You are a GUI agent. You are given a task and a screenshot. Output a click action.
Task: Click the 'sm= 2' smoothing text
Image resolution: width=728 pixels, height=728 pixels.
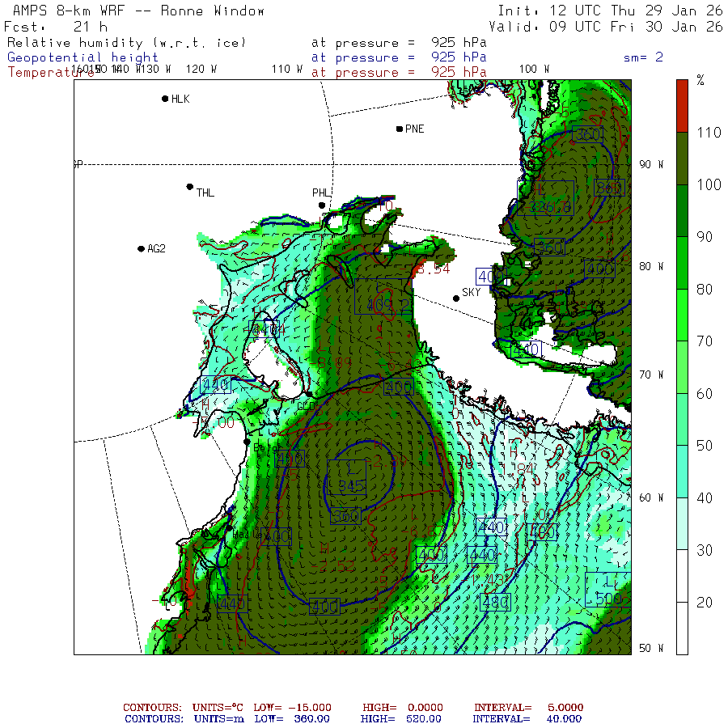point(643,57)
